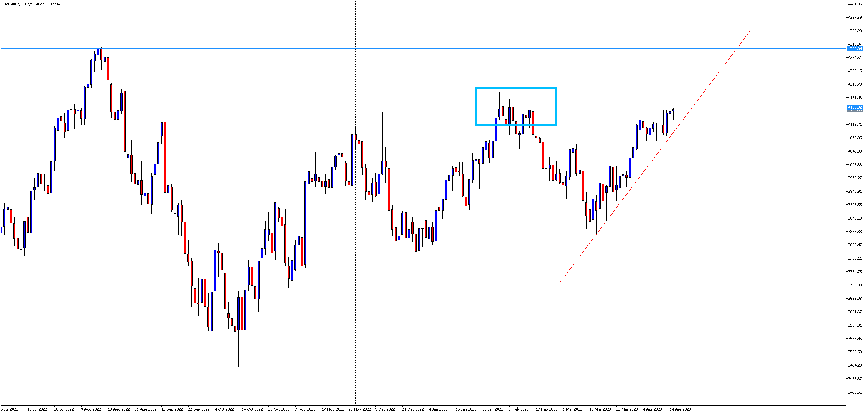
Task: Click price axis label 3666.03
Action: click(855, 299)
